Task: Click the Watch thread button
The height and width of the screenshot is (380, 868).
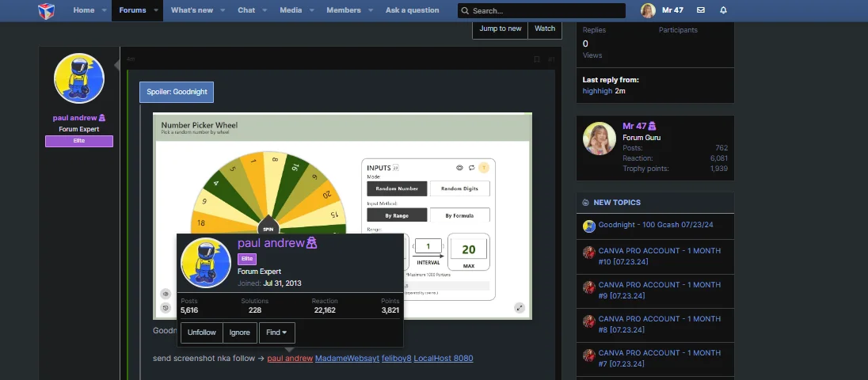Action: (x=545, y=28)
